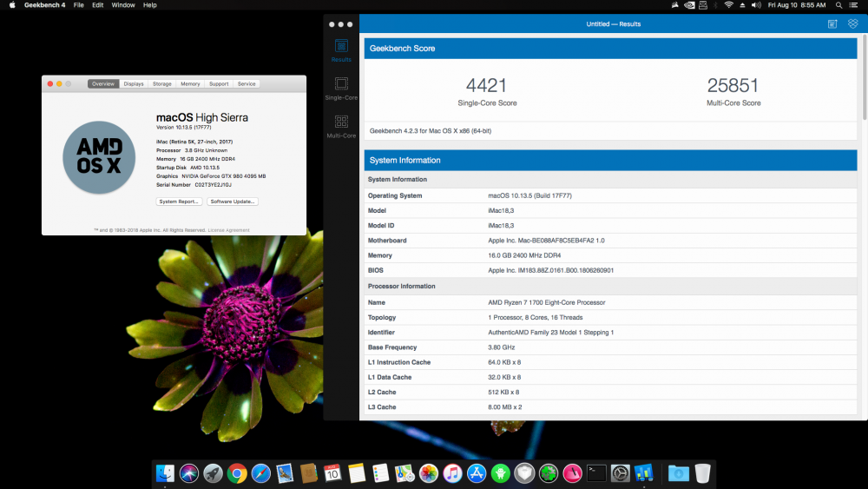Open Safari from the dock
The width and height of the screenshot is (868, 489).
tap(260, 473)
